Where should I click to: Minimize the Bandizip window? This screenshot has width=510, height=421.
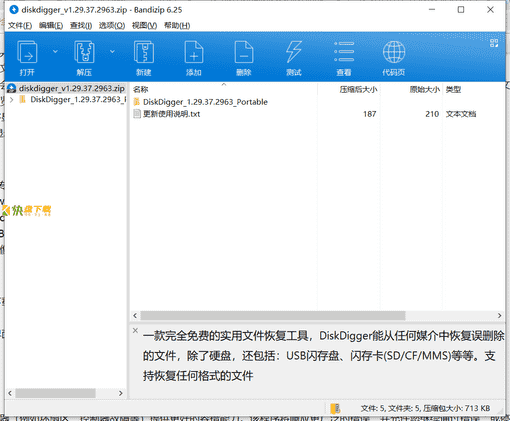432,10
